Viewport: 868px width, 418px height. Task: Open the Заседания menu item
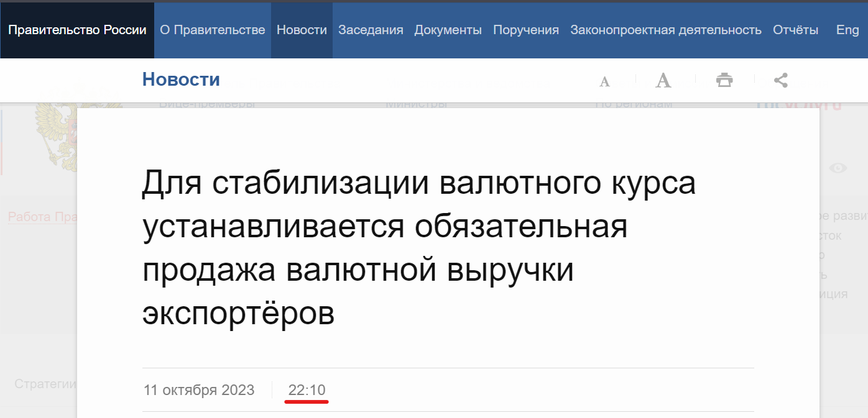371,30
